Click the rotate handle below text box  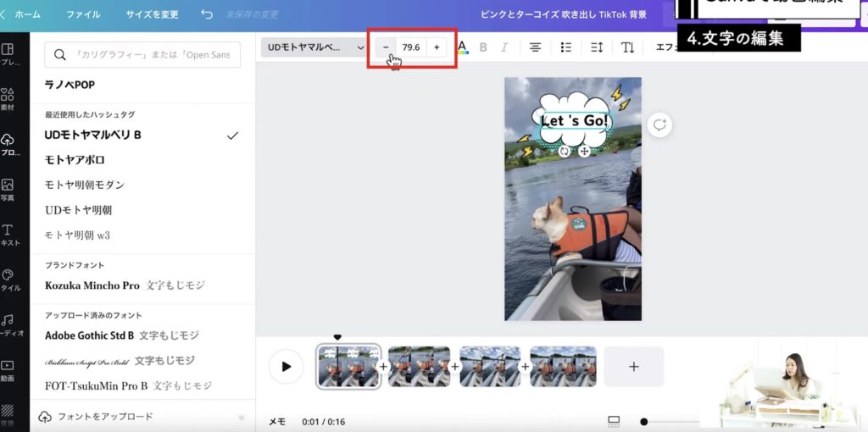(564, 151)
